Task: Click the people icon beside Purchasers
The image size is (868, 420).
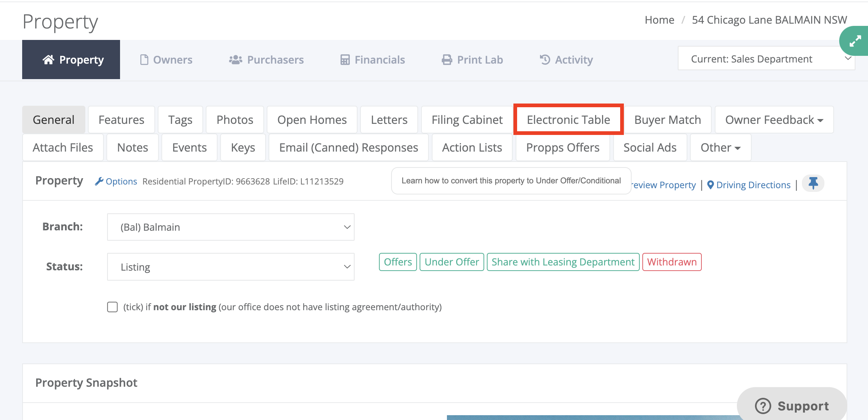Action: click(235, 60)
